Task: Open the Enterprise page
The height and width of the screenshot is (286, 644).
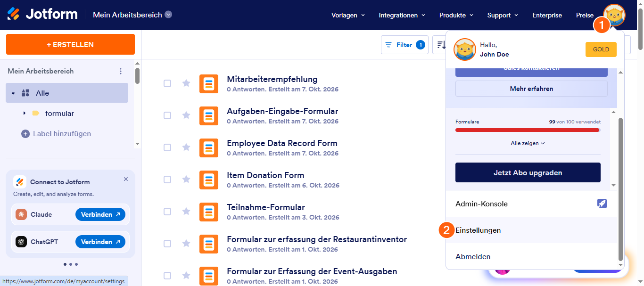Action: tap(547, 15)
